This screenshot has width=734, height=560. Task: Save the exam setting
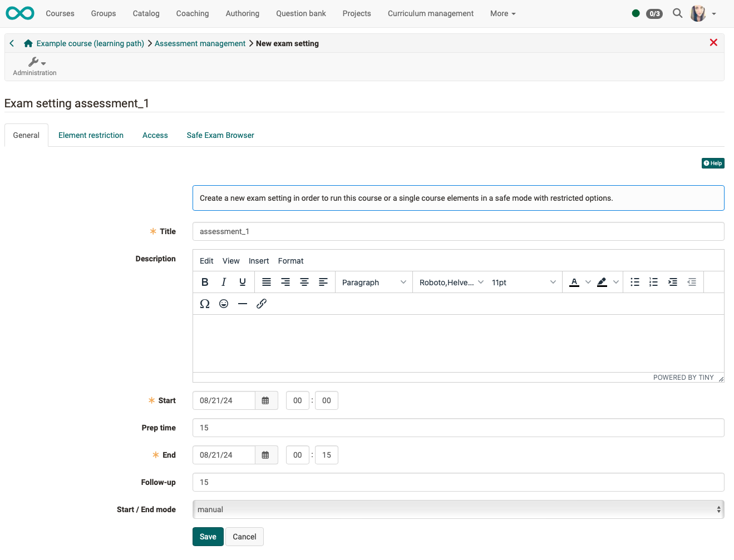[x=208, y=537]
